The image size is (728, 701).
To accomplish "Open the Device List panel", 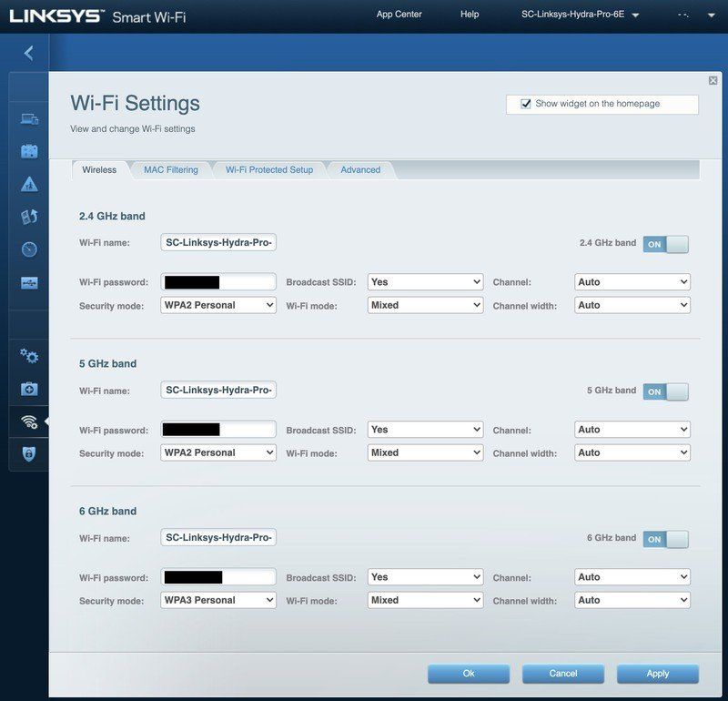I will (28, 118).
